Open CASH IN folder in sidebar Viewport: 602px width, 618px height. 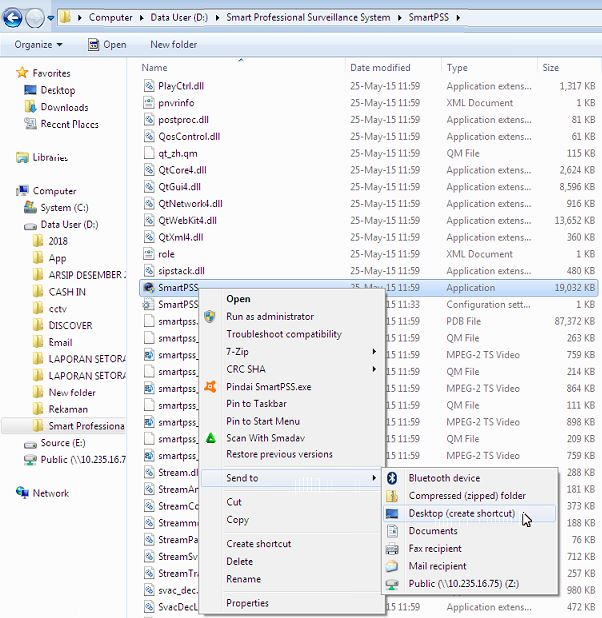click(x=67, y=292)
